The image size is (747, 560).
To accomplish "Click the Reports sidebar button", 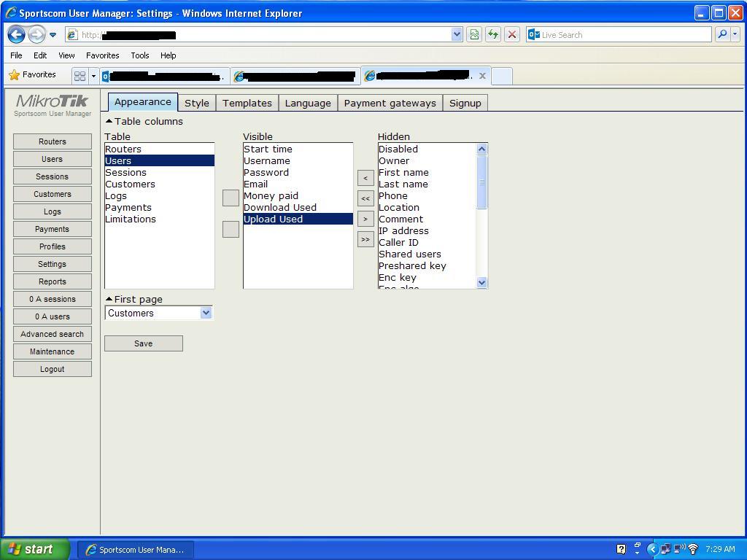I will [x=53, y=281].
